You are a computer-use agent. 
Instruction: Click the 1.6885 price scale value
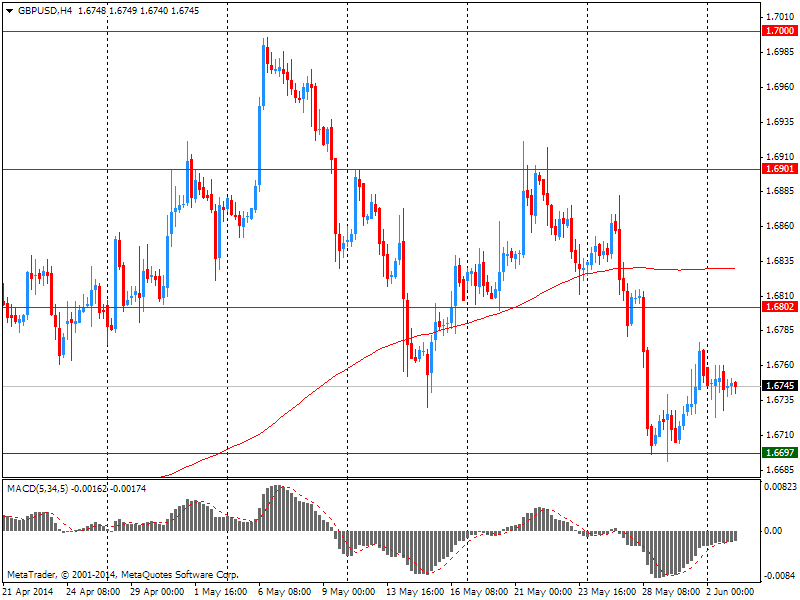(x=780, y=191)
